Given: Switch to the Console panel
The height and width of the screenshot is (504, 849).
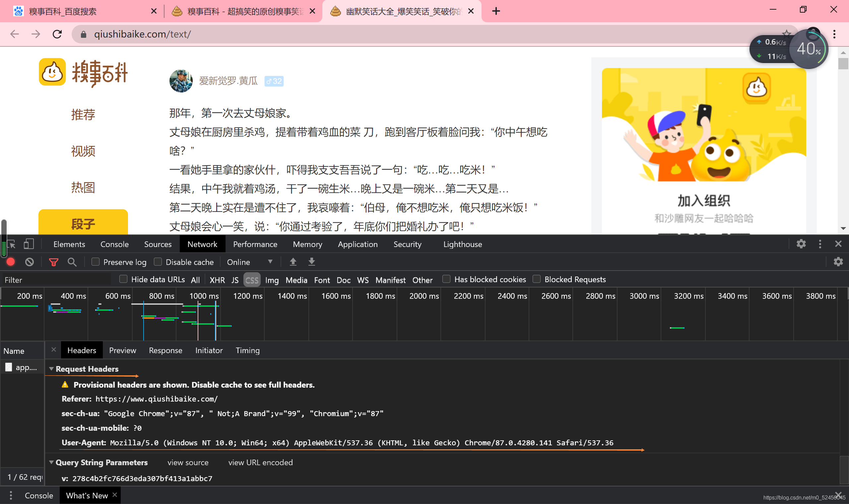Looking at the screenshot, I should coord(114,244).
